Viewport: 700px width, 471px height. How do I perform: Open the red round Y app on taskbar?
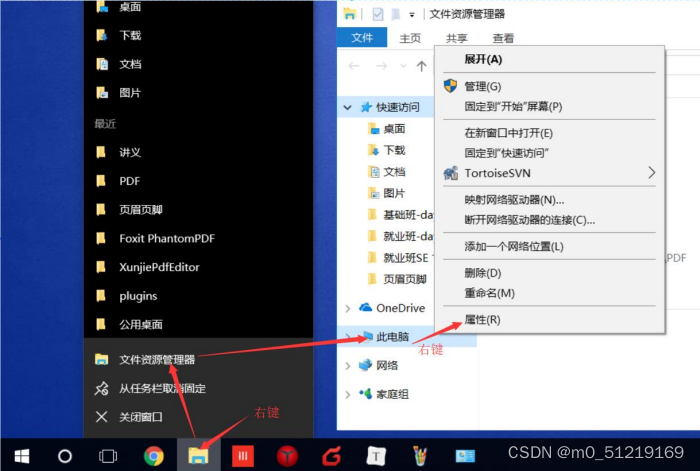point(287,456)
